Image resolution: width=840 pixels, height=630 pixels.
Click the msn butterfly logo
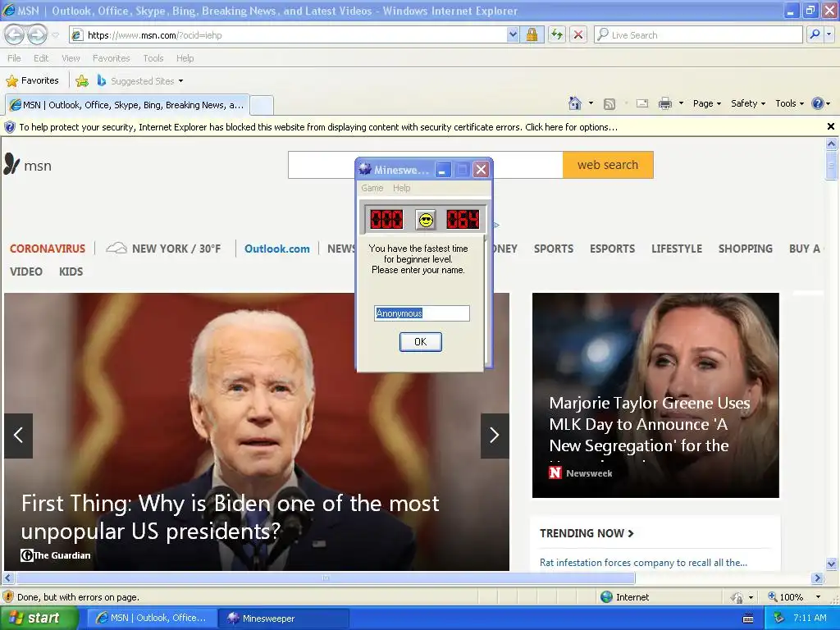click(x=11, y=164)
